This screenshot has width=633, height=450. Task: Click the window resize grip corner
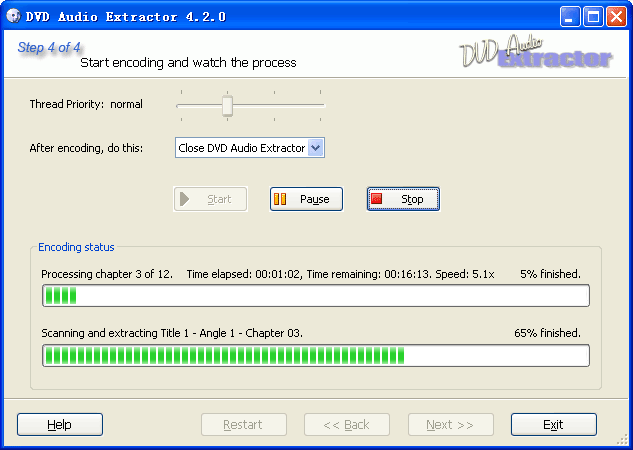[x=623, y=440]
